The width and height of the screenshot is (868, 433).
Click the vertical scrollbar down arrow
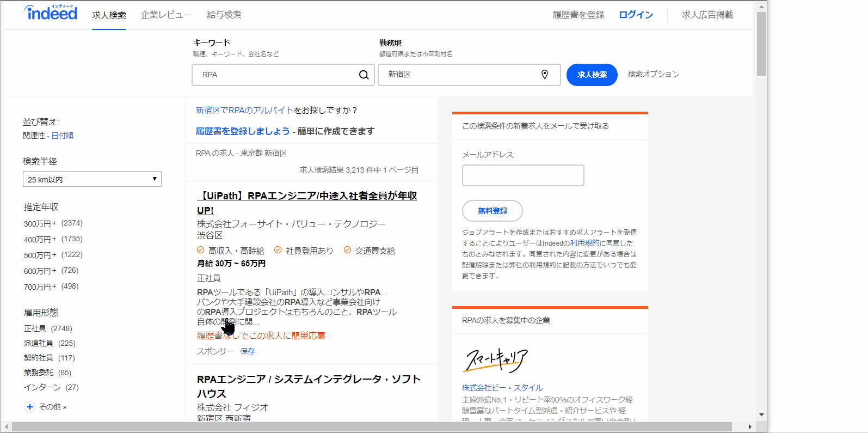761,415
